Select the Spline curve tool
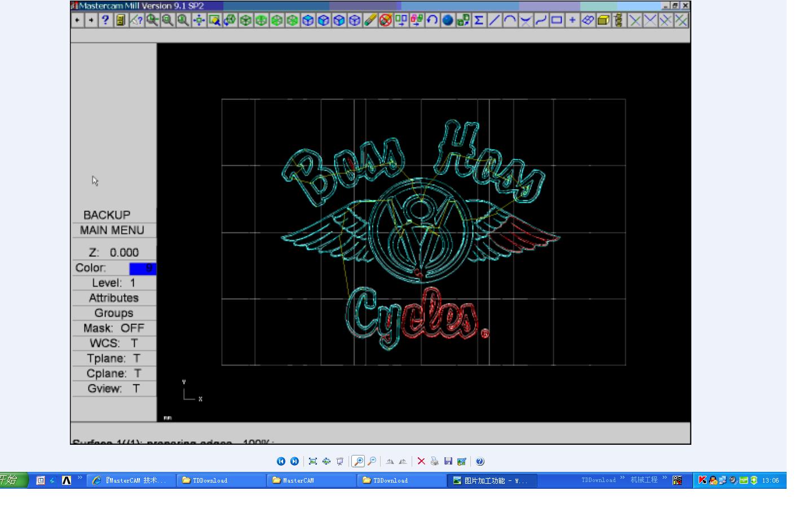Screen dimensions: 812x508 (541, 20)
